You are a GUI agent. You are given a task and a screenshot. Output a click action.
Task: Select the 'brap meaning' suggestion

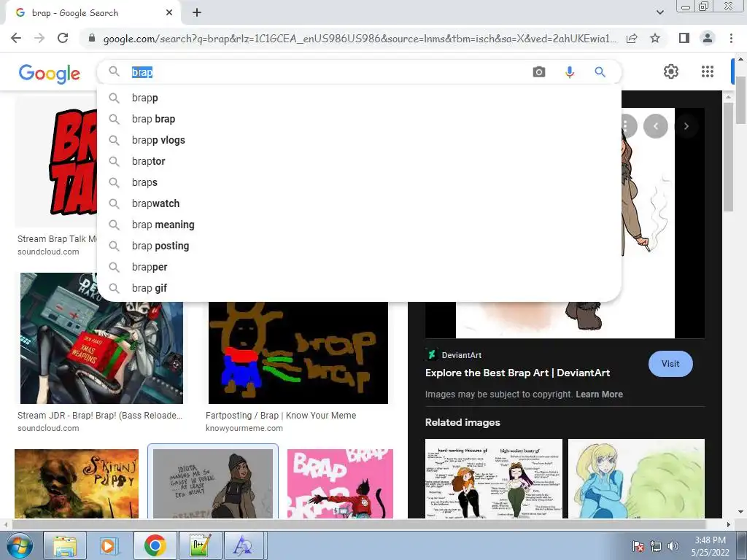359,225
